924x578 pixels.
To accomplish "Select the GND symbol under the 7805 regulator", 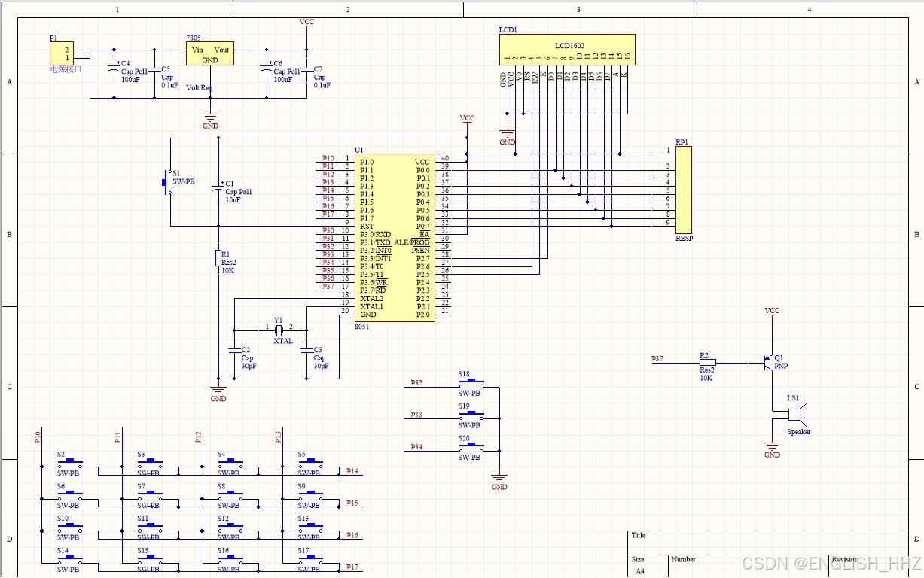I will click(210, 120).
